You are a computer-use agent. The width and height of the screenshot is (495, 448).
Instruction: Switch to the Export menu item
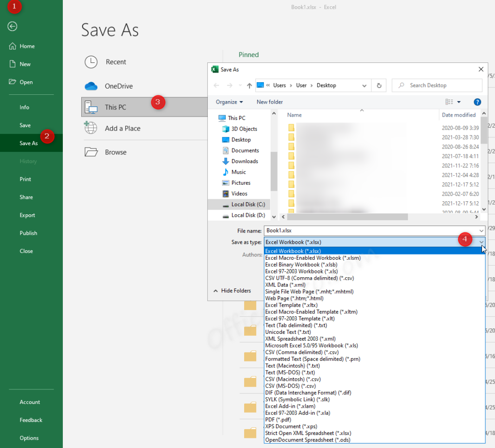click(x=28, y=215)
